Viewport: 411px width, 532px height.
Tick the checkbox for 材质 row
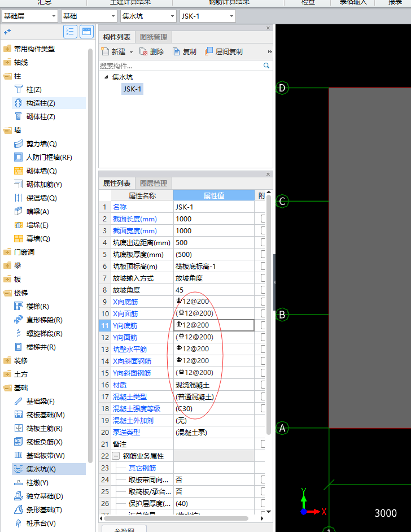263,385
